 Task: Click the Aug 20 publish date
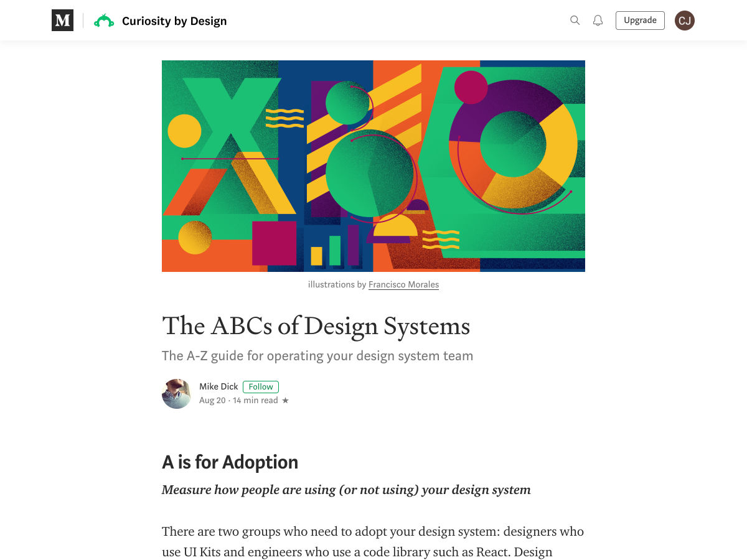[x=212, y=400]
